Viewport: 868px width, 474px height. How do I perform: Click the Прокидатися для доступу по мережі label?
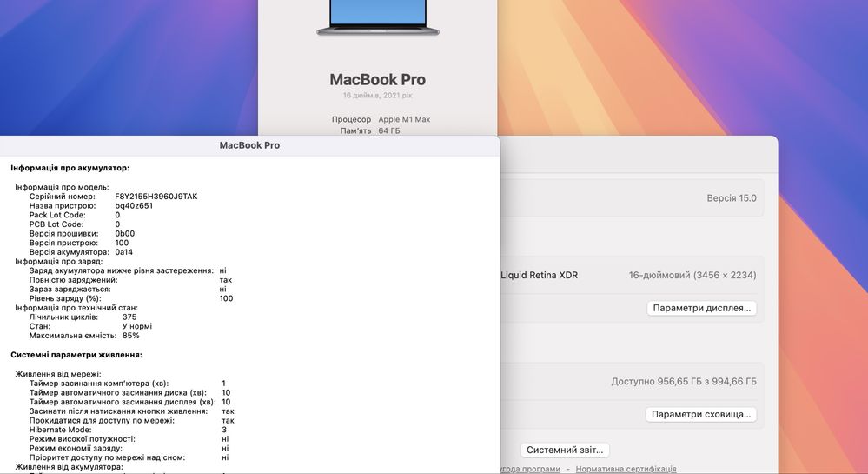click(x=102, y=420)
